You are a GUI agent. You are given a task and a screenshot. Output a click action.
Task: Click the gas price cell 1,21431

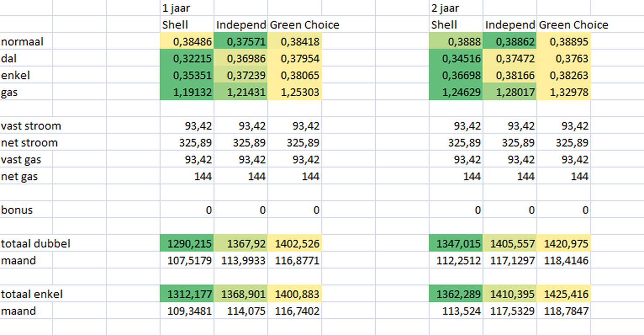tap(241, 92)
